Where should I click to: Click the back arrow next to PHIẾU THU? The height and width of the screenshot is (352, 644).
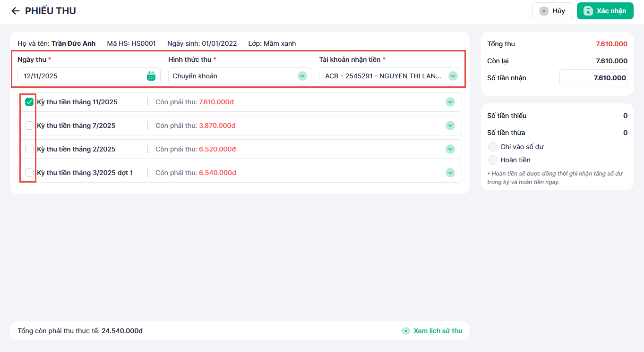(16, 11)
